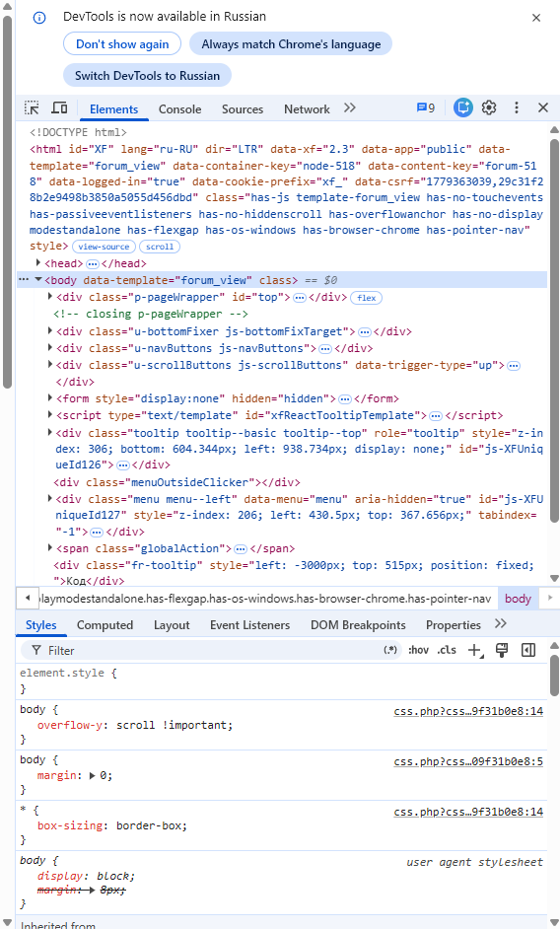Add a new style rule

[x=475, y=651]
